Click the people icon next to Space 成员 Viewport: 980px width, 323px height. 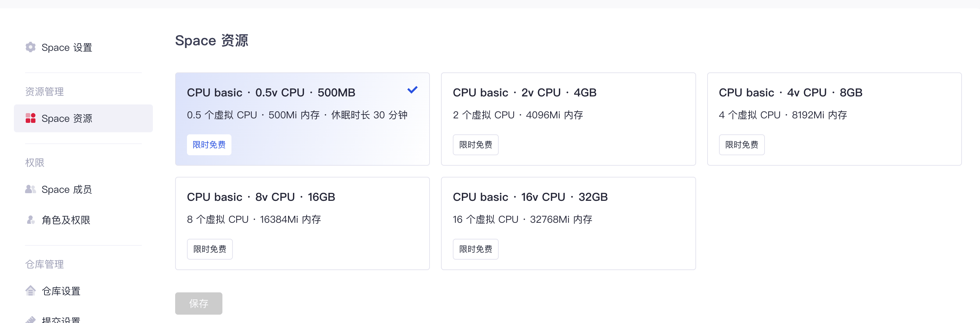pyautogui.click(x=31, y=189)
